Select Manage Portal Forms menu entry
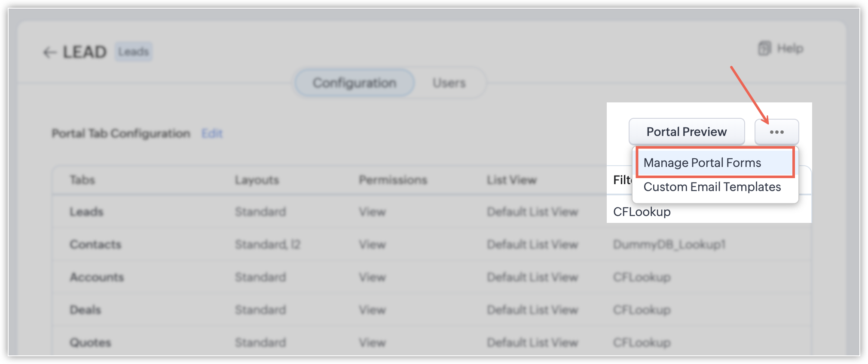868x364 pixels. click(x=715, y=163)
